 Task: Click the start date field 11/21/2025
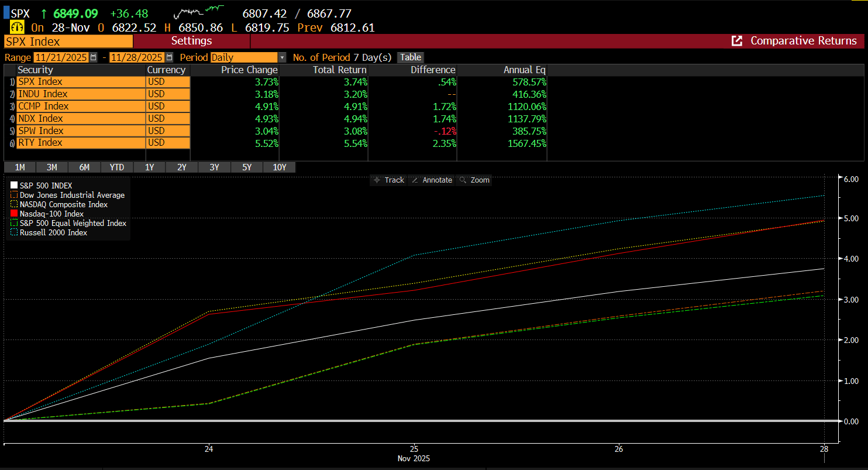(x=61, y=57)
